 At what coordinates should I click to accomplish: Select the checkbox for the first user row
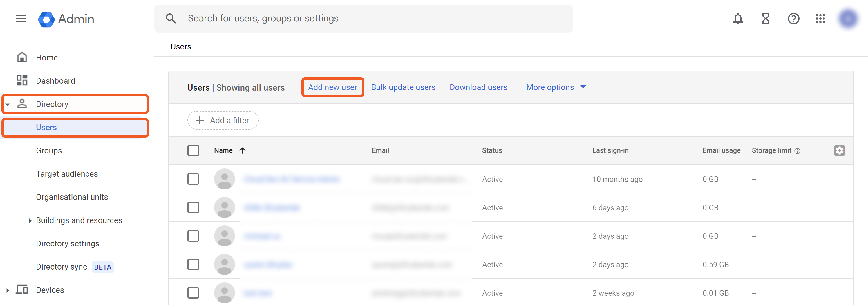193,179
